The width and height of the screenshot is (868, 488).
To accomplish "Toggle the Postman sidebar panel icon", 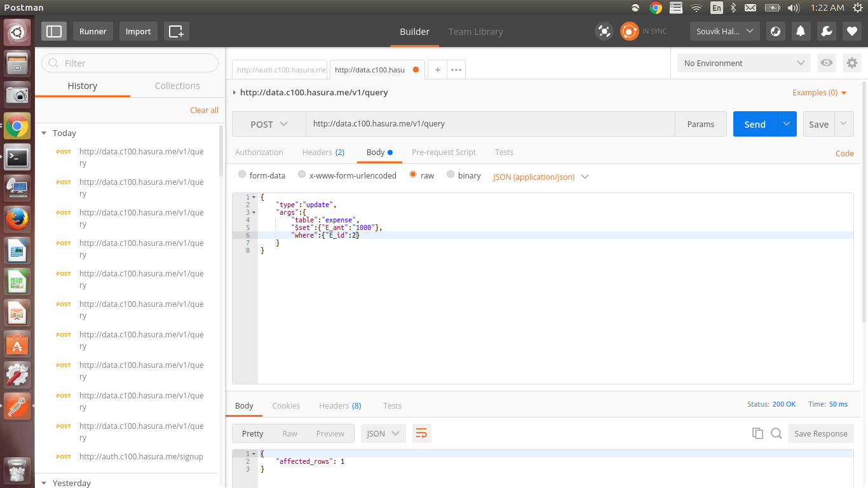I will [54, 31].
